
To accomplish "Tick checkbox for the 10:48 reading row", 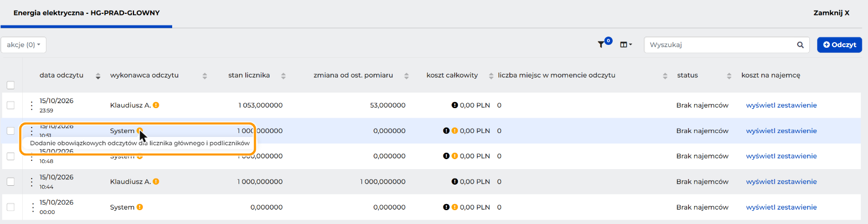I will 11,156.
